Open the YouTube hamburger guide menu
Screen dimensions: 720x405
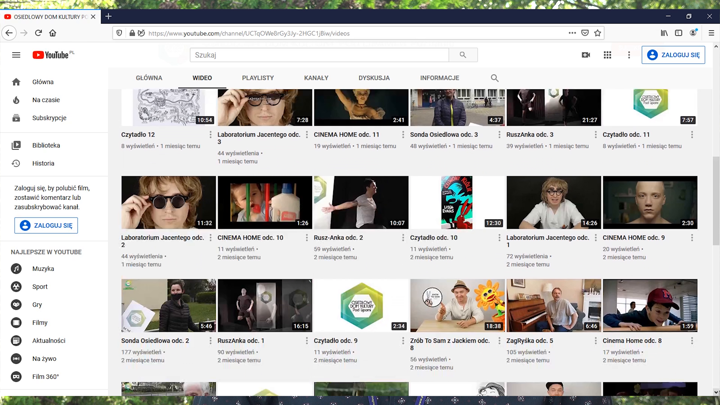[x=16, y=55]
